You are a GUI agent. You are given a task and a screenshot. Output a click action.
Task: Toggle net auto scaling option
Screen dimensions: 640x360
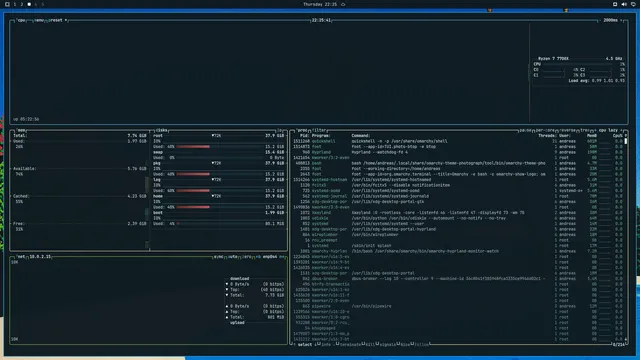pos(233,257)
